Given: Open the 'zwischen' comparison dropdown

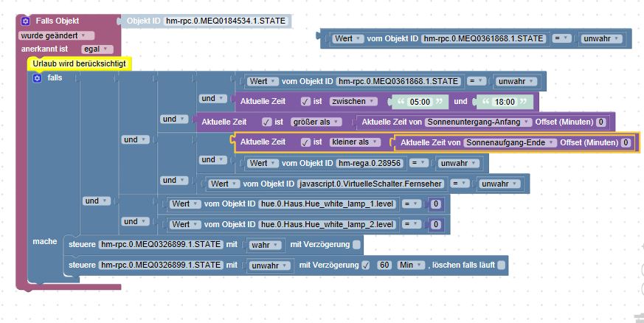Looking at the screenshot, I should pos(353,101).
